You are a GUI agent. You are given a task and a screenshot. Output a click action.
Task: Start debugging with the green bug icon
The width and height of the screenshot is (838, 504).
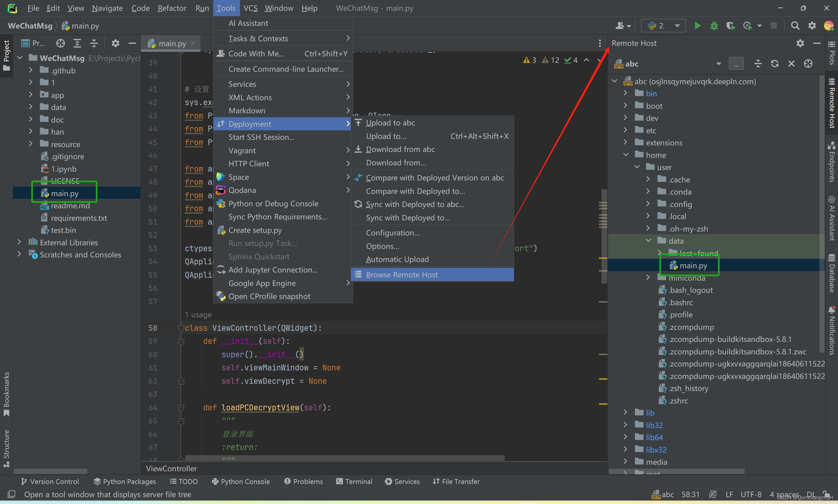(714, 26)
